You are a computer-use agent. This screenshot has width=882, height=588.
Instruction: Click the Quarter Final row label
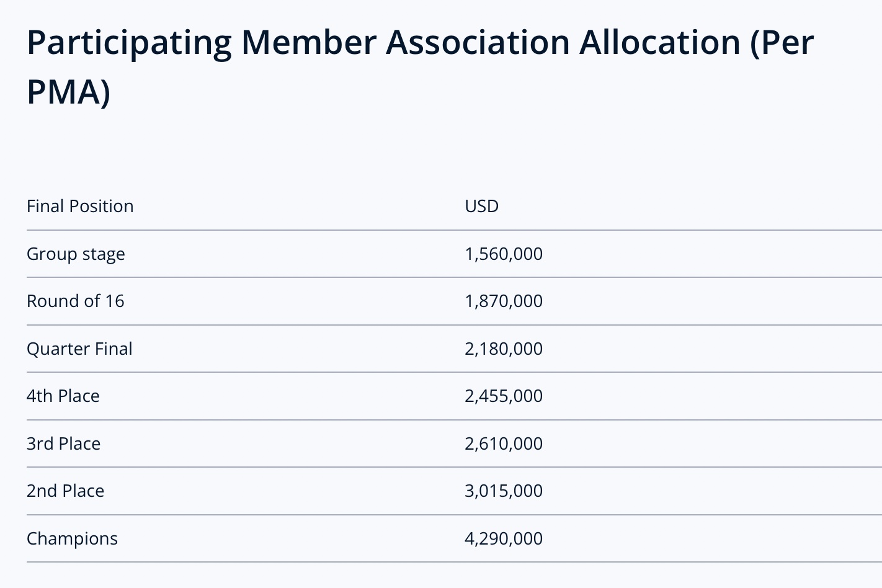click(x=79, y=349)
